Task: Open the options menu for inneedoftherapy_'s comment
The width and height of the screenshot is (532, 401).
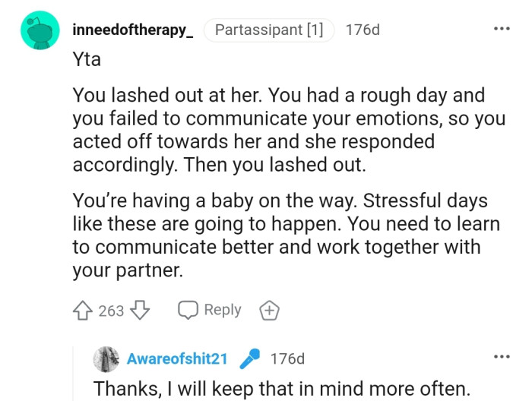Action: (x=502, y=30)
